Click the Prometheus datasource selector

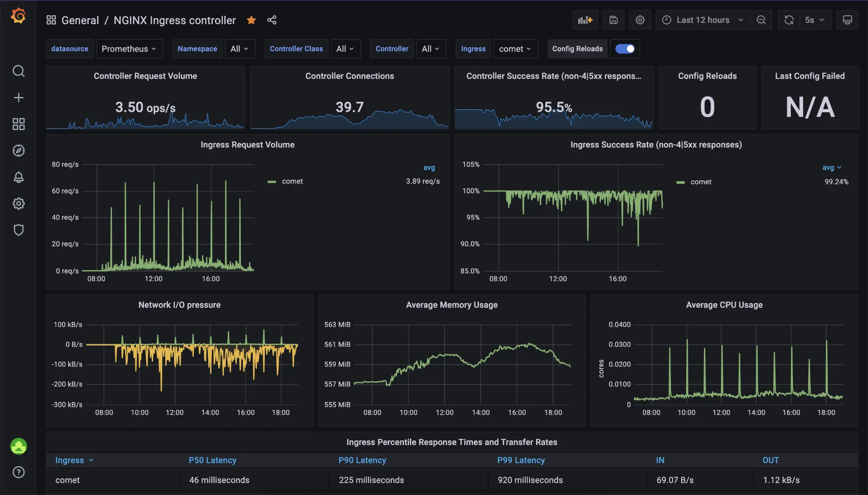click(129, 49)
